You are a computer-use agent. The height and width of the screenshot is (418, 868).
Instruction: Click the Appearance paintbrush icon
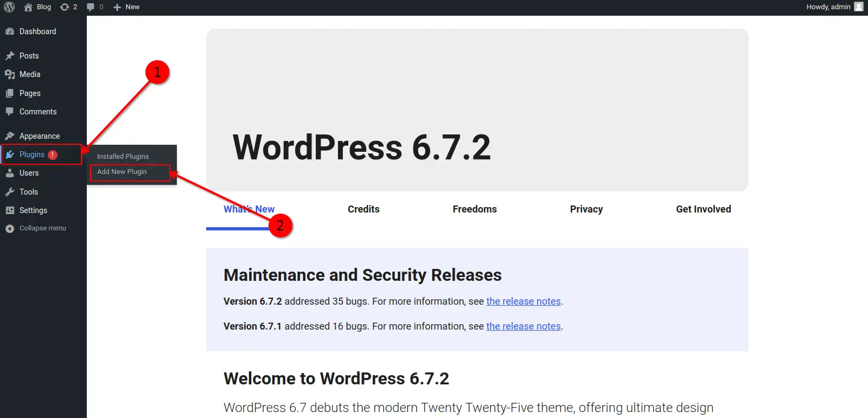[10, 136]
